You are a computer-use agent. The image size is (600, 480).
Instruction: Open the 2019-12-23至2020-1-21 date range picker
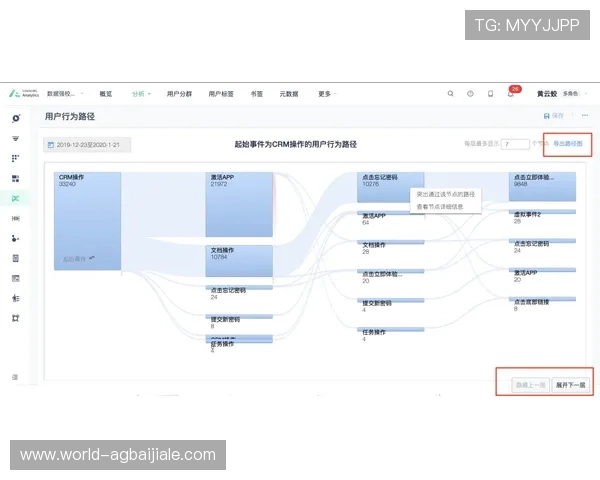pos(87,145)
